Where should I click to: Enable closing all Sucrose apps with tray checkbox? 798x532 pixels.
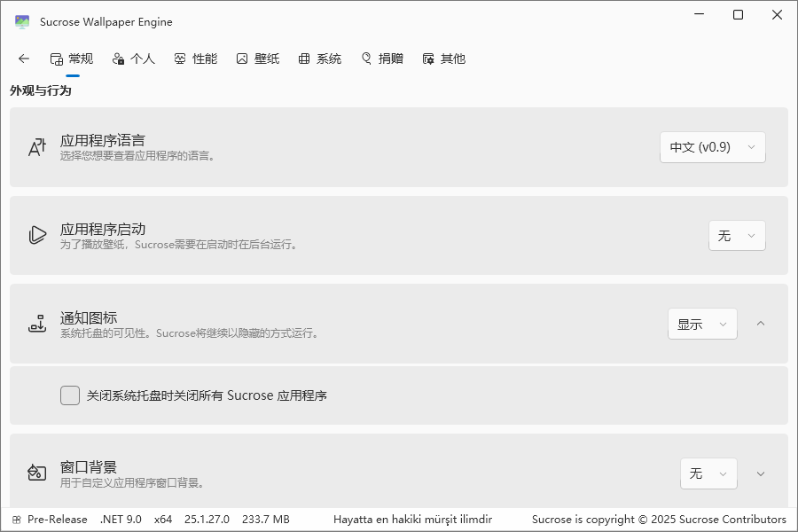(70, 395)
